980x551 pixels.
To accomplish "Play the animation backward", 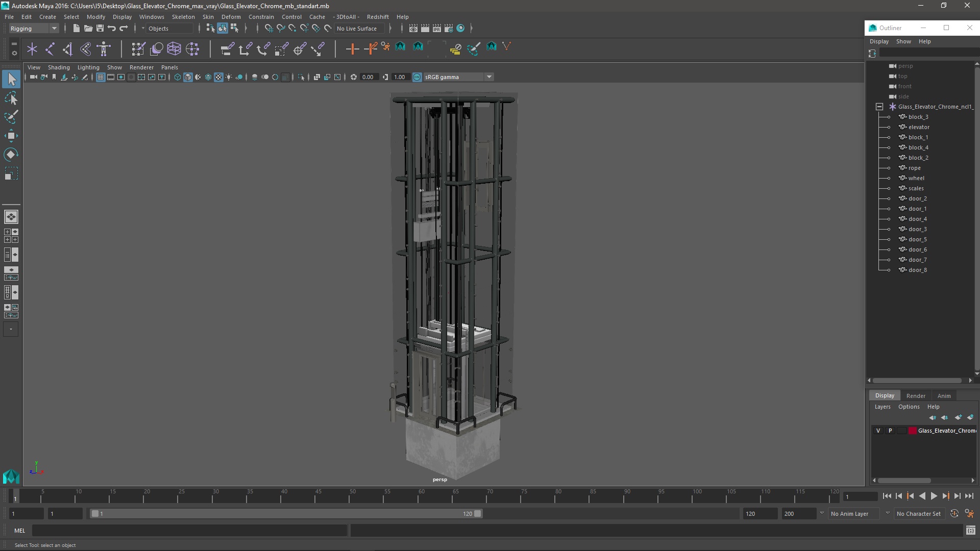I will click(x=922, y=496).
